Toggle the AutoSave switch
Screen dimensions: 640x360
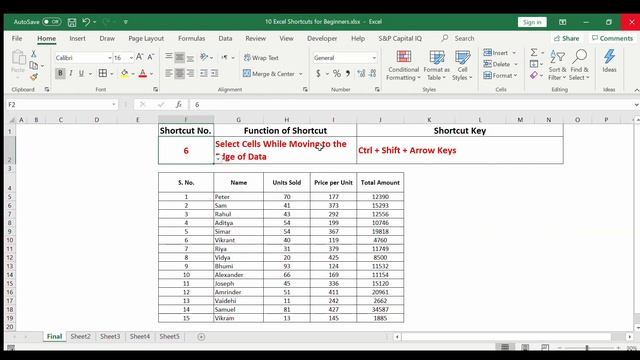click(x=51, y=22)
